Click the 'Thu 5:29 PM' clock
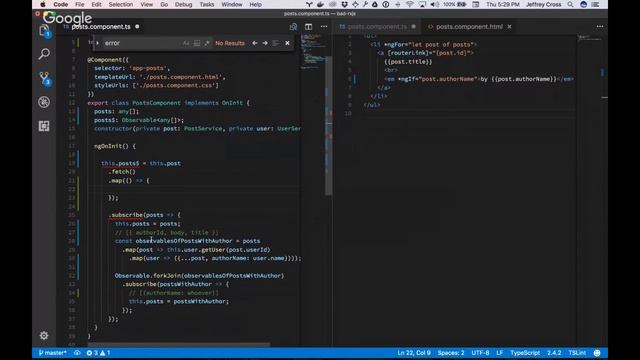 (502, 4)
